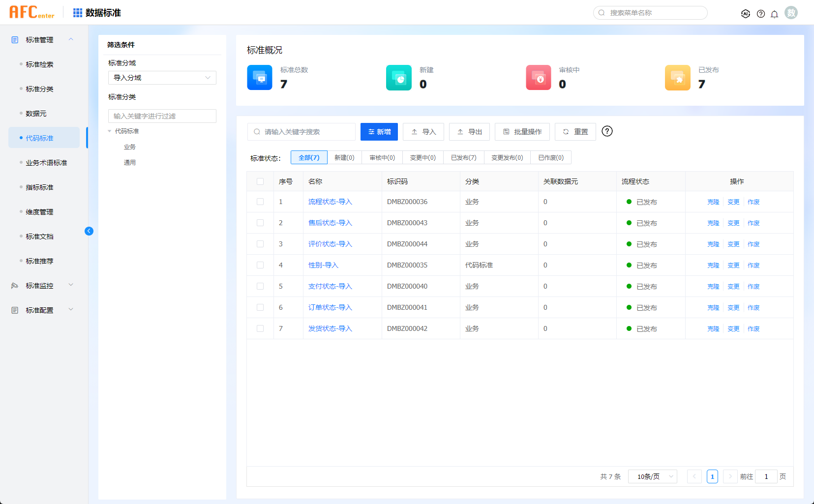Select the checkbox for 性别-导入 row
The height and width of the screenshot is (504, 814).
(260, 265)
